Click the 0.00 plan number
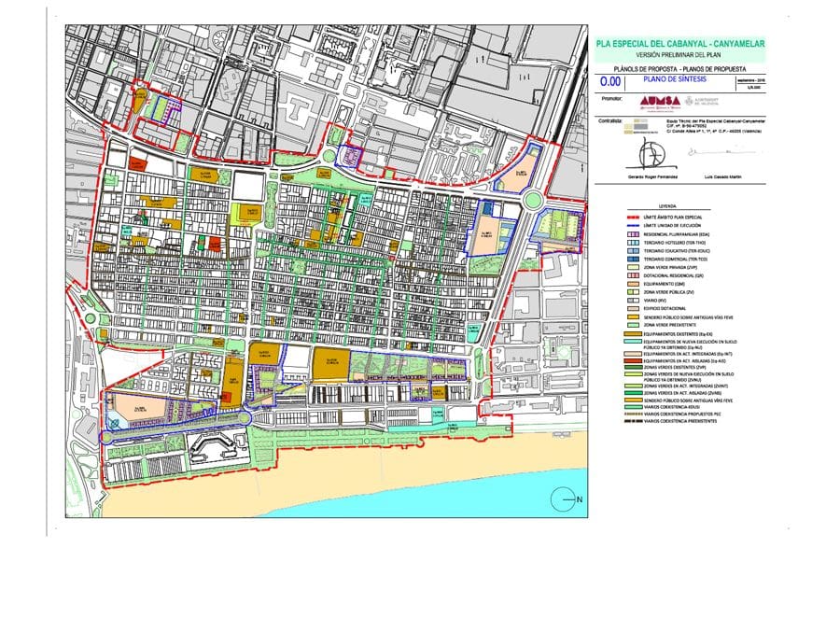 coord(609,82)
